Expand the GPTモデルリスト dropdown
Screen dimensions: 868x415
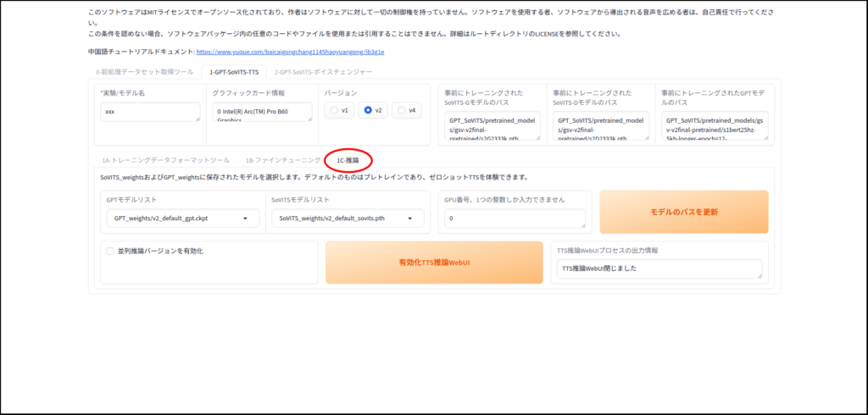(182, 219)
